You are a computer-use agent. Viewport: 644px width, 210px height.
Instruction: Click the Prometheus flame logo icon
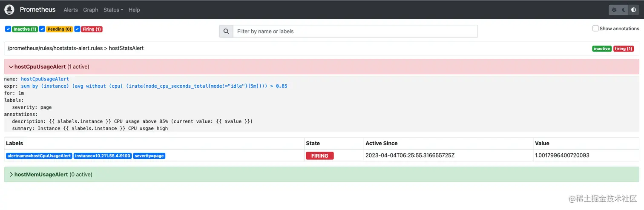pyautogui.click(x=9, y=9)
